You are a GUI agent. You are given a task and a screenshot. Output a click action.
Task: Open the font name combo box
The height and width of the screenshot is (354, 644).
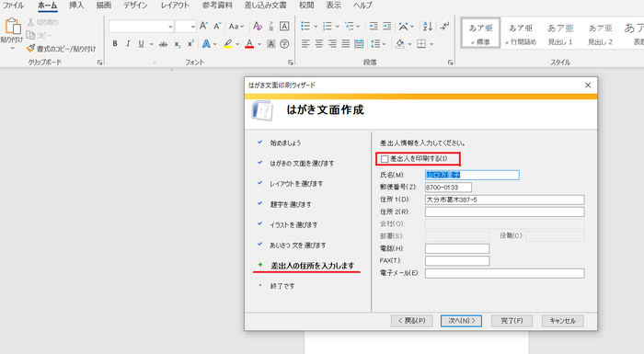tap(142, 27)
